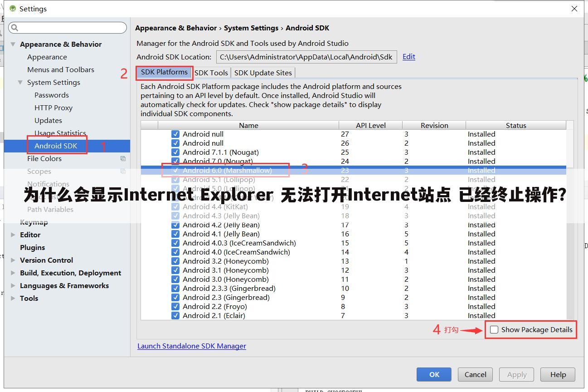
Task: Open the SDK Update Sites tab
Action: [x=263, y=73]
